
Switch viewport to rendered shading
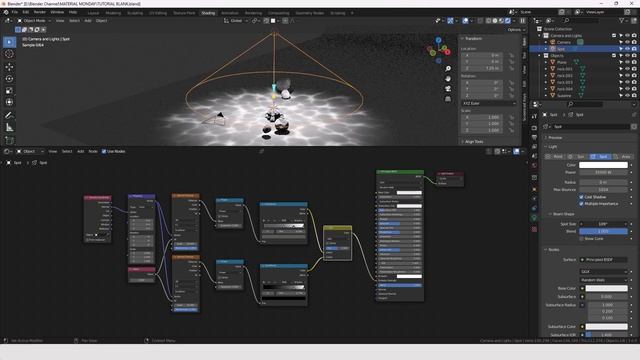[508, 20]
